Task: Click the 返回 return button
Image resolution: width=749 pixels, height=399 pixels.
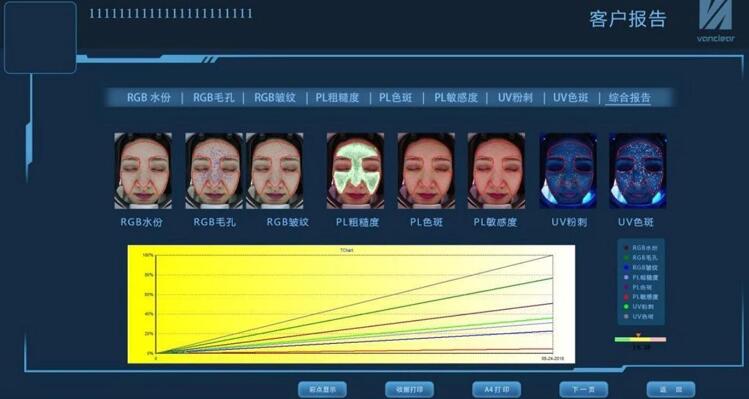Action: coord(671,389)
